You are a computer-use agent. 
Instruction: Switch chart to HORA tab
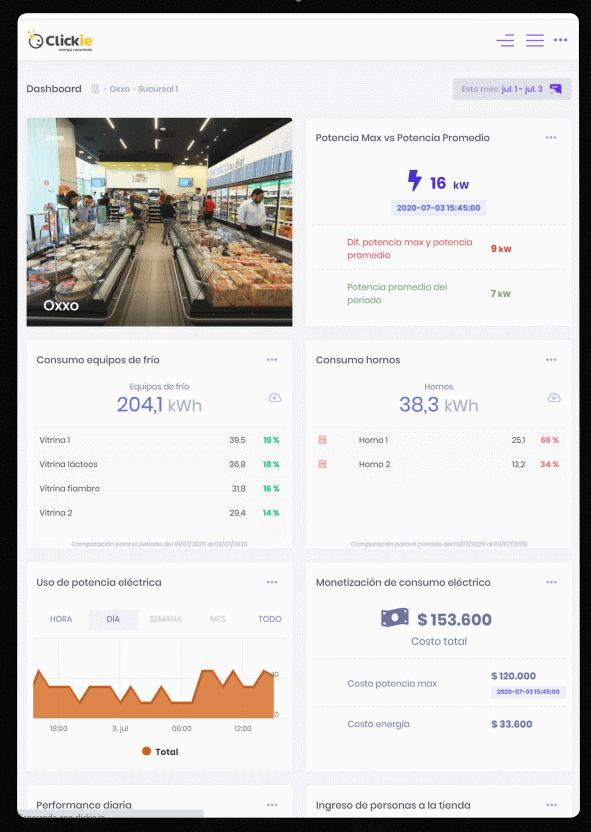point(61,619)
